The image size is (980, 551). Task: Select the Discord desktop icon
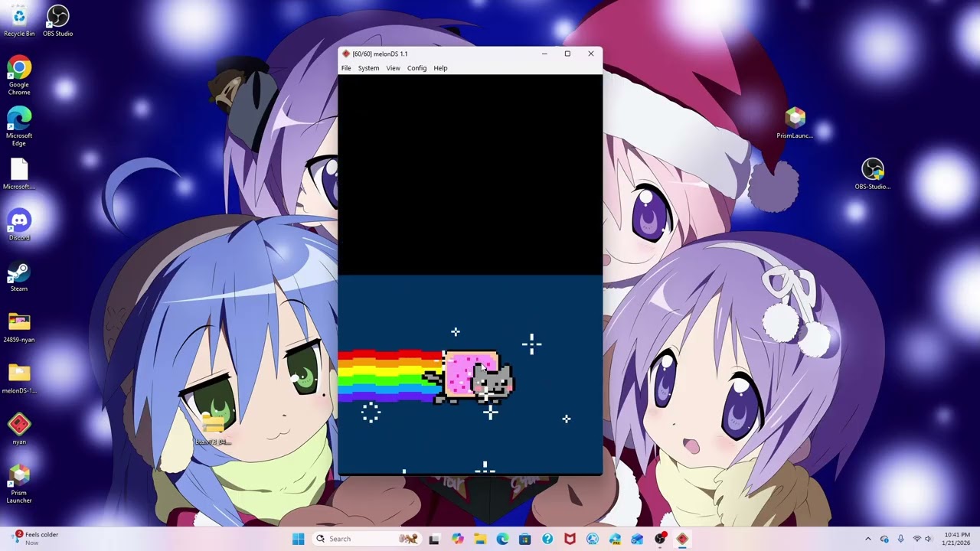(19, 225)
